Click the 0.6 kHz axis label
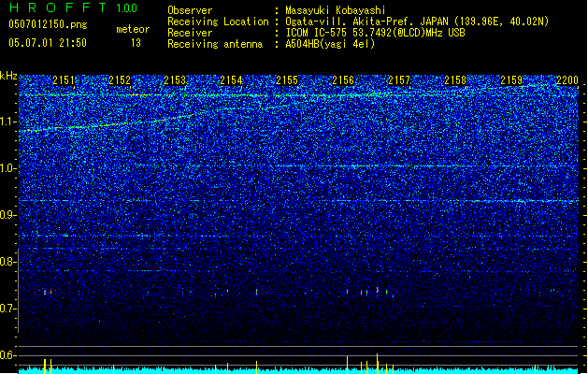Viewport: 588px width, 374px height. click(8, 355)
